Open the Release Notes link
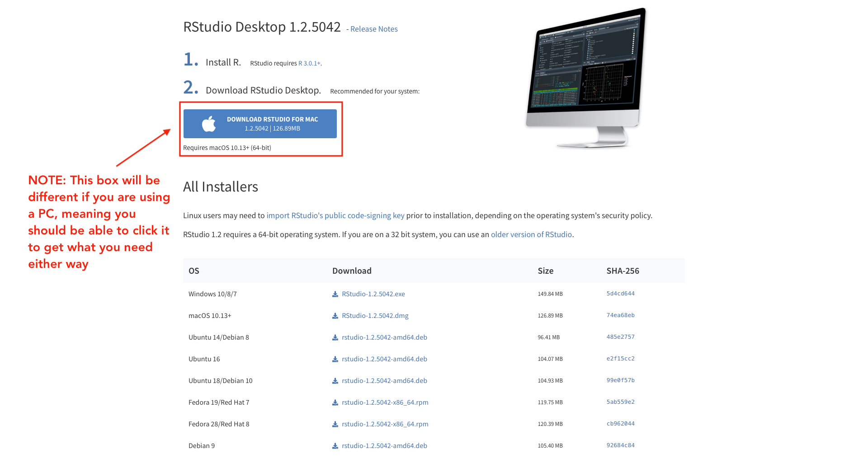 point(374,29)
